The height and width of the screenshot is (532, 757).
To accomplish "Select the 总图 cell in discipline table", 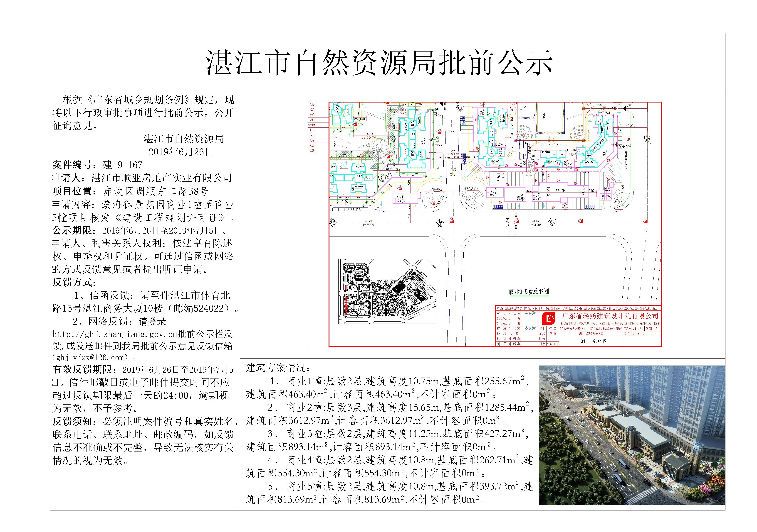I will (312, 105).
